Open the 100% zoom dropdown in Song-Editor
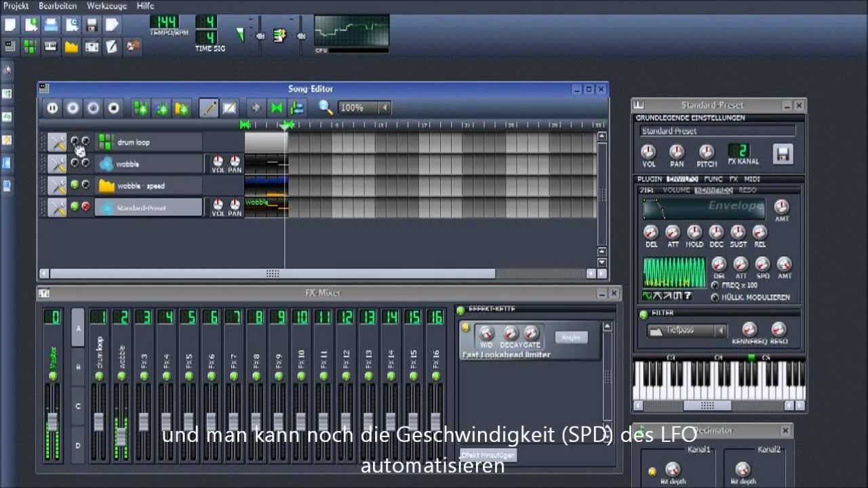Image resolution: width=868 pixels, height=488 pixels. [x=384, y=108]
